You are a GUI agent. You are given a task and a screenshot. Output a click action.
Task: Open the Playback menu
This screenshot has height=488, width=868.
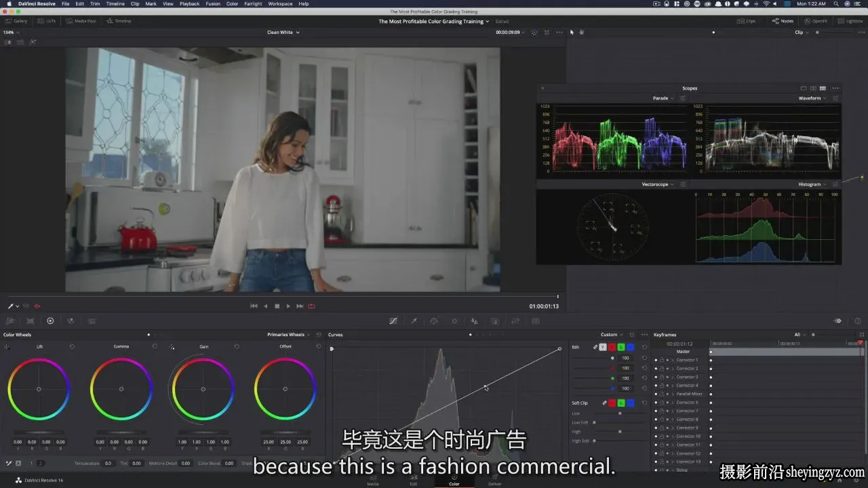189,3
